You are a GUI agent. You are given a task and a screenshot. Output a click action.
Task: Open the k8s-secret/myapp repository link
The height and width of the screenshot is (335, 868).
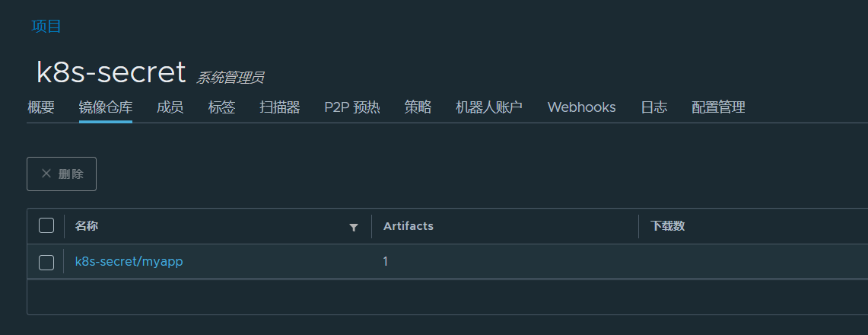point(129,261)
